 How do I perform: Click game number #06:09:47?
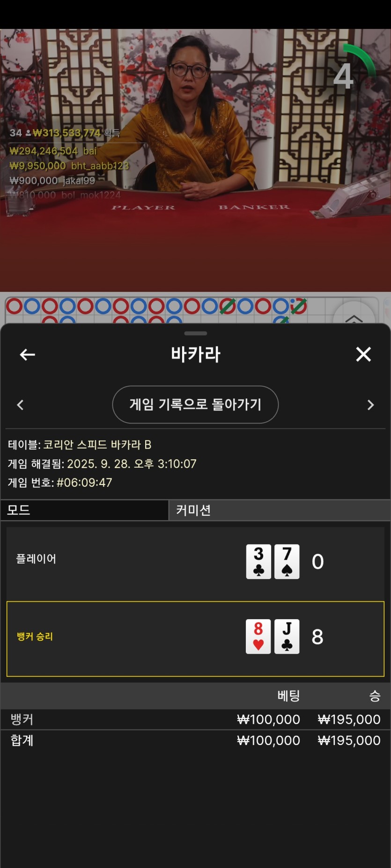(84, 483)
